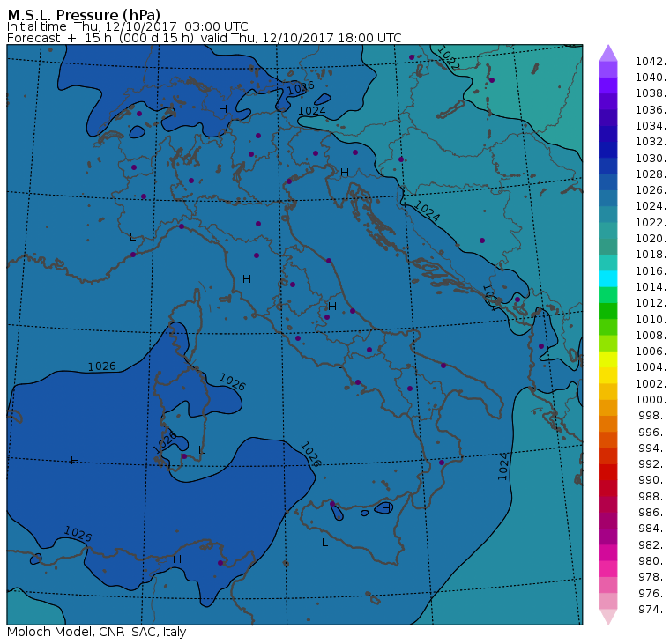Click the 1022 contour label on the map
The height and width of the screenshot is (644, 670).
pos(448,58)
